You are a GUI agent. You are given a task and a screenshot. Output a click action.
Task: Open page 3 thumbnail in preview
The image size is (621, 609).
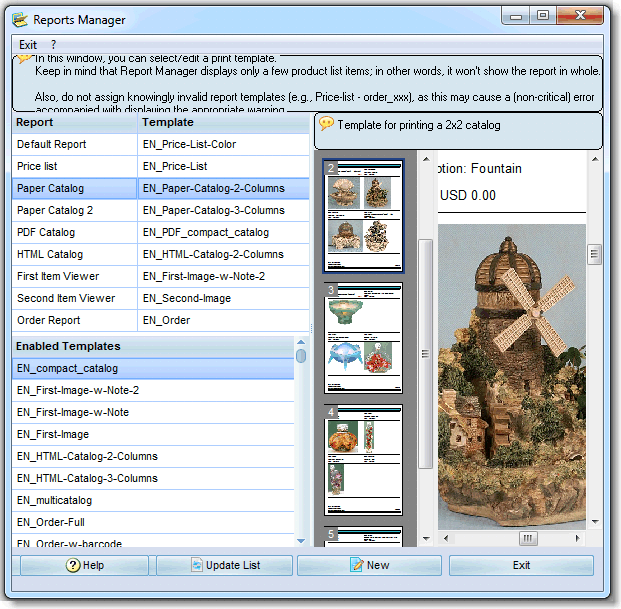363,338
